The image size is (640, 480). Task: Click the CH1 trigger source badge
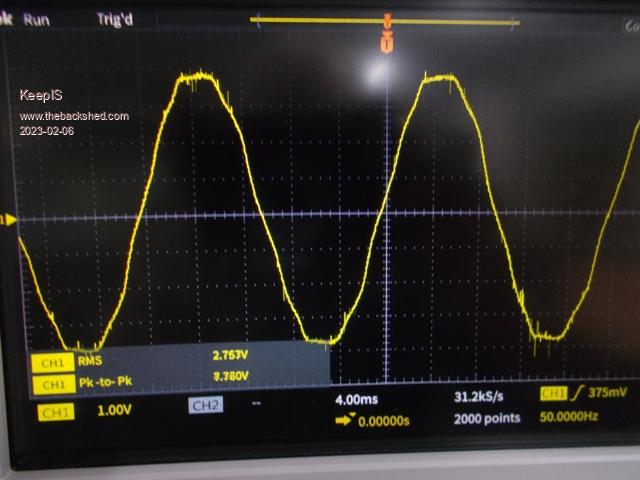coord(553,394)
